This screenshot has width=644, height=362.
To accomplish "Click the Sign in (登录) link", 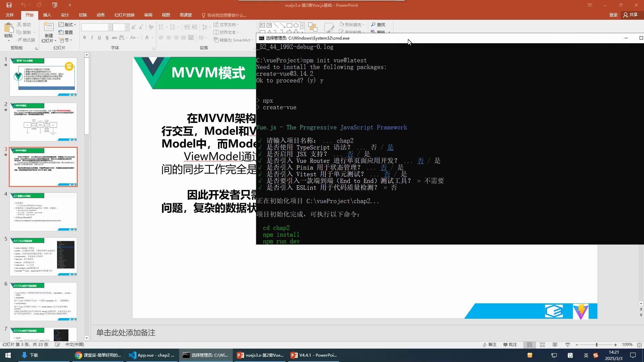I will click(x=613, y=15).
